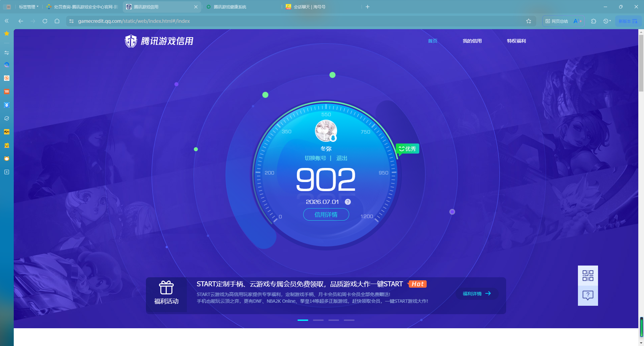Click the 信用详情 button
The height and width of the screenshot is (346, 644).
pos(326,215)
